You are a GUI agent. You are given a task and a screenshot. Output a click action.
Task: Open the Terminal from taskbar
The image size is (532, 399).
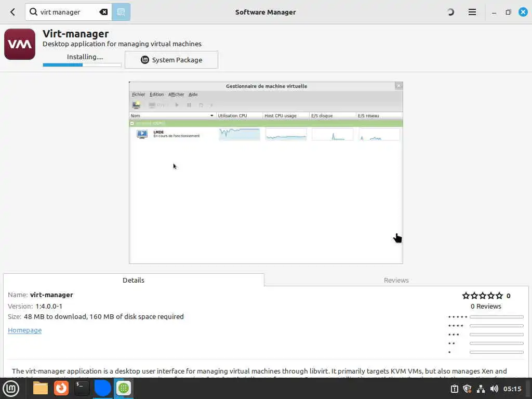pyautogui.click(x=82, y=388)
